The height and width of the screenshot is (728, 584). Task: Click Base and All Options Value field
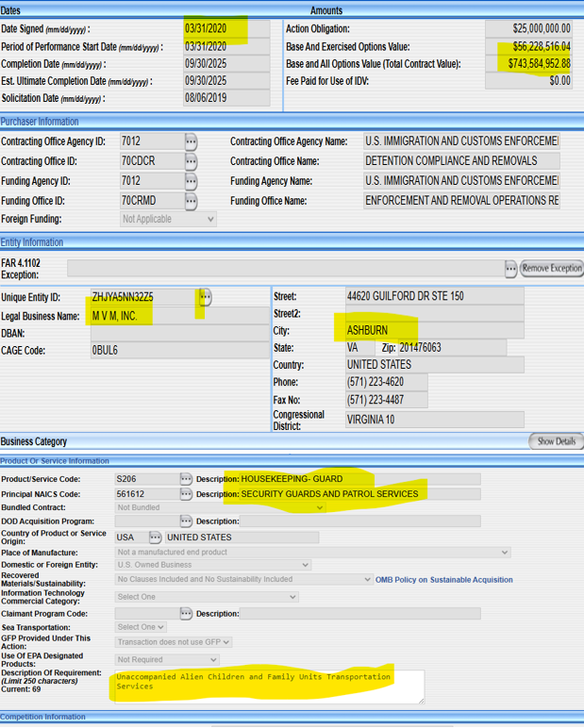[528, 64]
